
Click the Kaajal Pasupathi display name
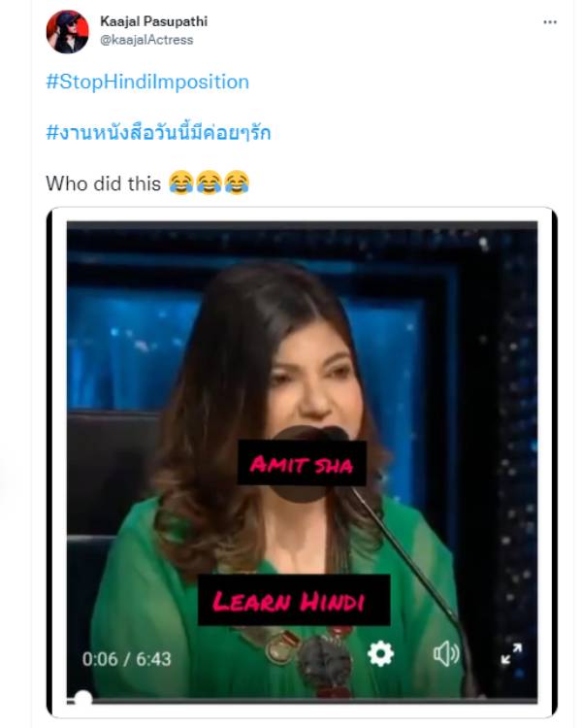[x=153, y=21]
